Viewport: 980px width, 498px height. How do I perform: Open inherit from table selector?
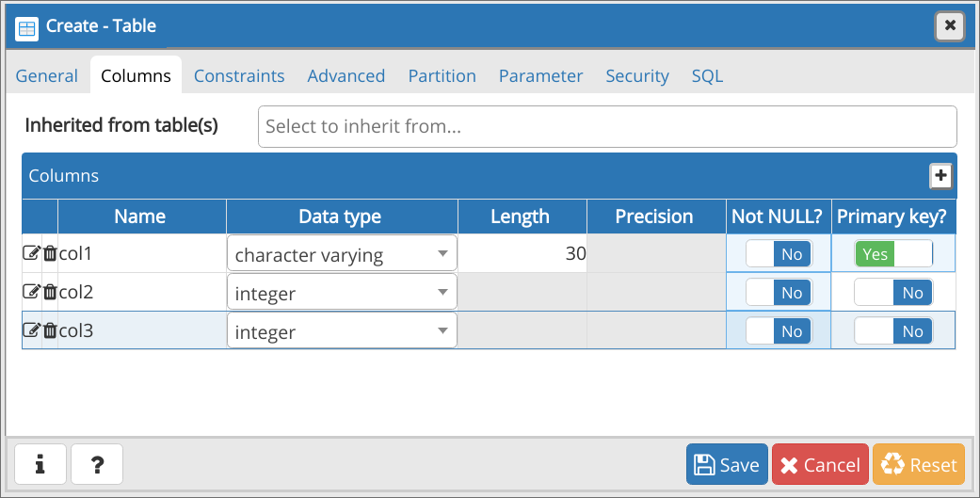607,126
